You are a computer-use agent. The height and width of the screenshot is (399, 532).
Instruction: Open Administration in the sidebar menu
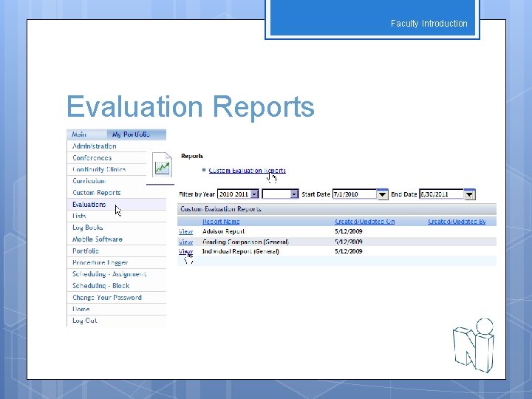(x=95, y=146)
